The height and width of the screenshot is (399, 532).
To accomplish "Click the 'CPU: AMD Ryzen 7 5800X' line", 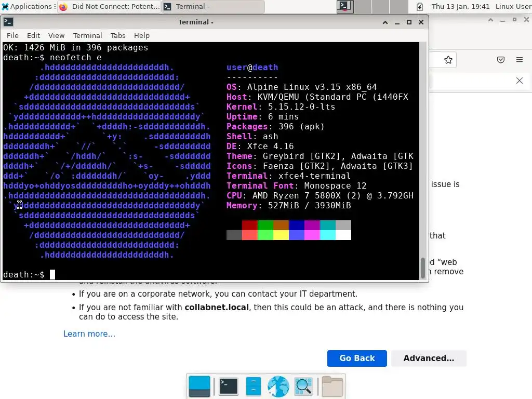I will pyautogui.click(x=320, y=196).
